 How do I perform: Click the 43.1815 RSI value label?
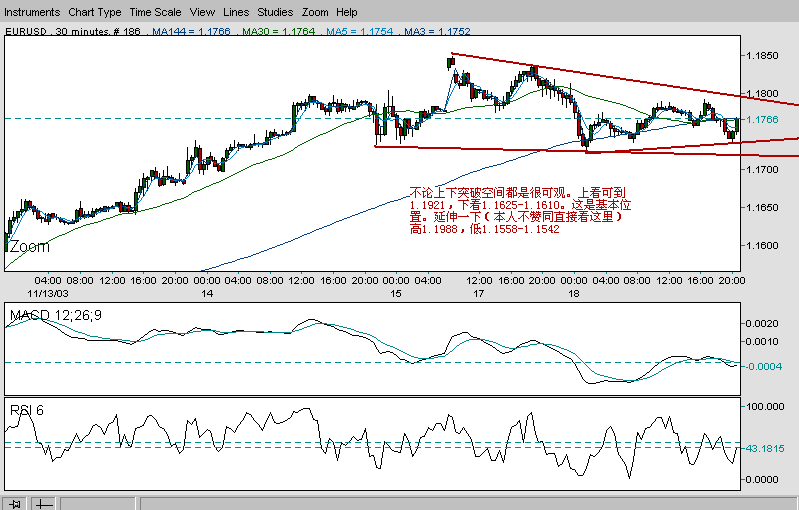click(765, 448)
